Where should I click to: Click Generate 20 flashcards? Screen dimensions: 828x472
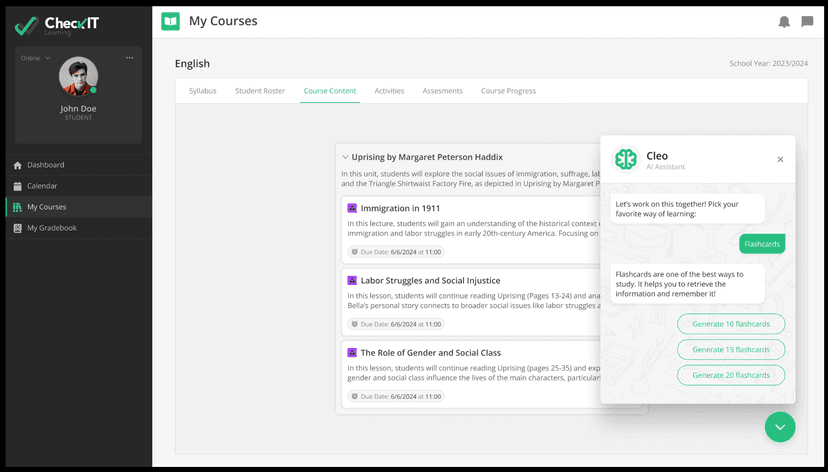tap(731, 375)
